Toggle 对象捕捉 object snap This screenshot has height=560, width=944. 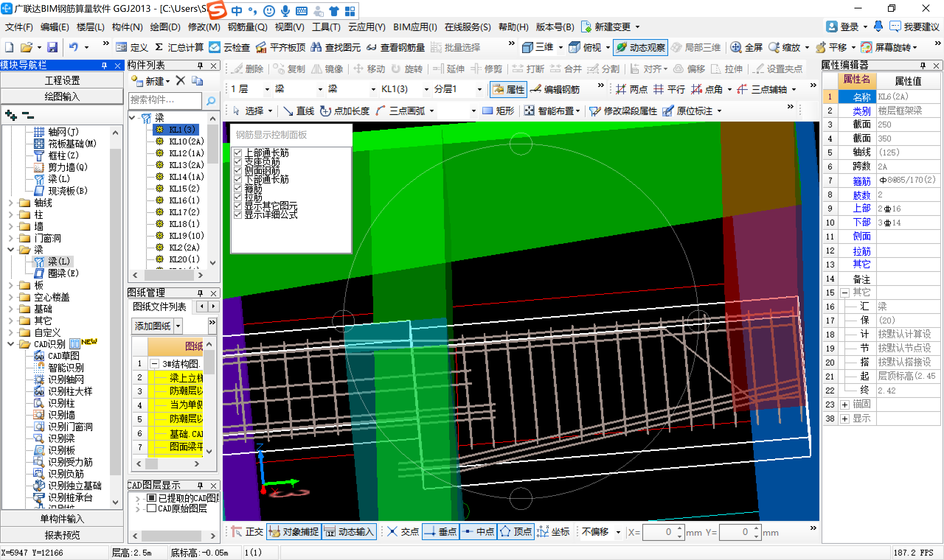294,532
